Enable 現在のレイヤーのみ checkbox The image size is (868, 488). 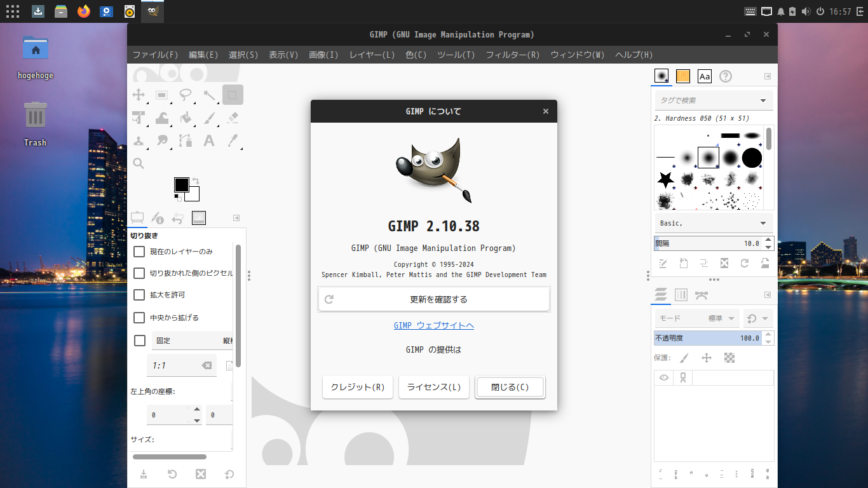pyautogui.click(x=139, y=252)
